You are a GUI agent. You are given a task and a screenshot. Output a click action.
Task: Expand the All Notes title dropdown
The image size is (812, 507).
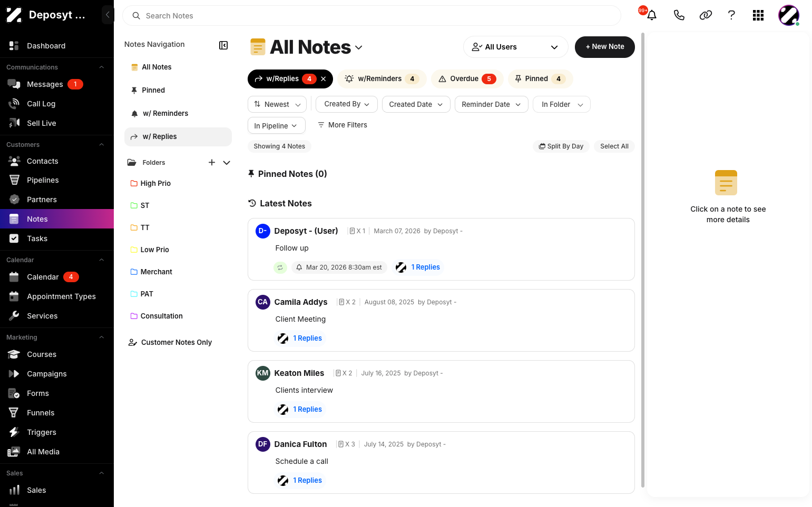[x=359, y=47]
